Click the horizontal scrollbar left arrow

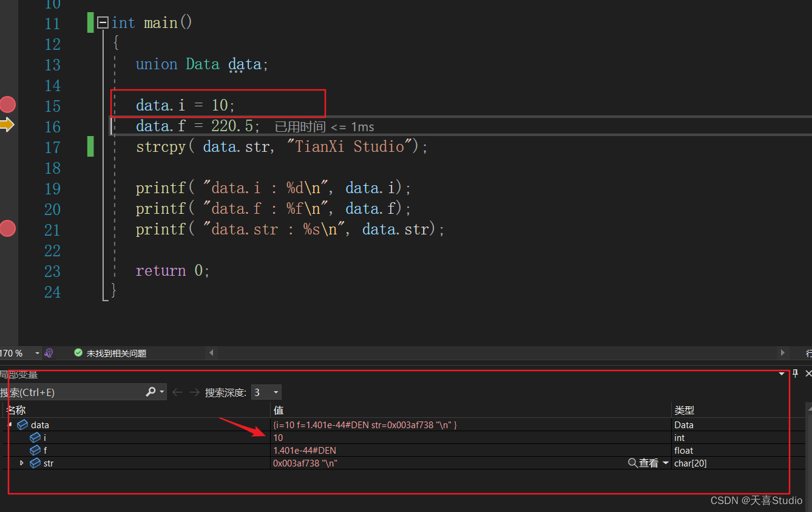[211, 353]
